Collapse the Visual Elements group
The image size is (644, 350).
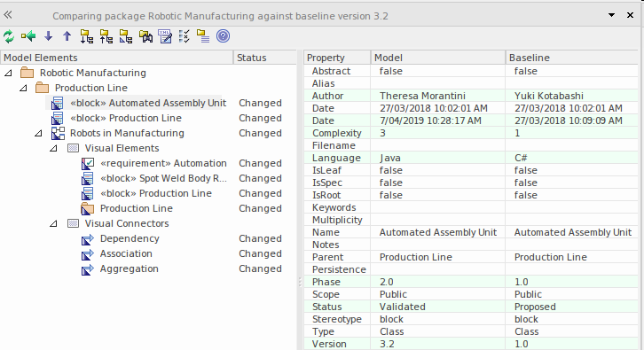click(53, 148)
